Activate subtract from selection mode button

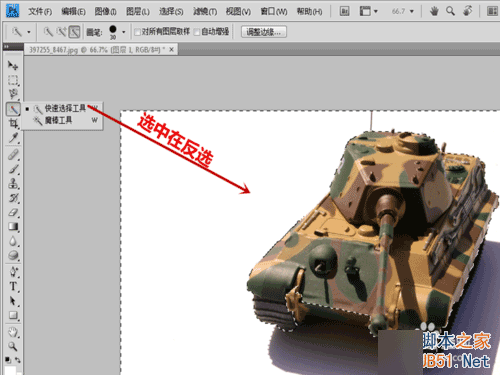74,32
